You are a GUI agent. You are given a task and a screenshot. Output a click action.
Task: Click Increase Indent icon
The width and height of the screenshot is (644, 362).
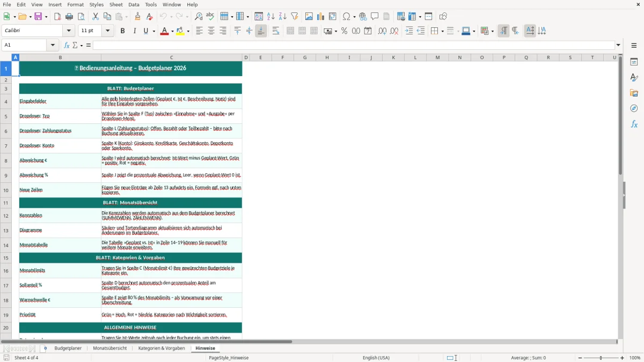(x=409, y=31)
